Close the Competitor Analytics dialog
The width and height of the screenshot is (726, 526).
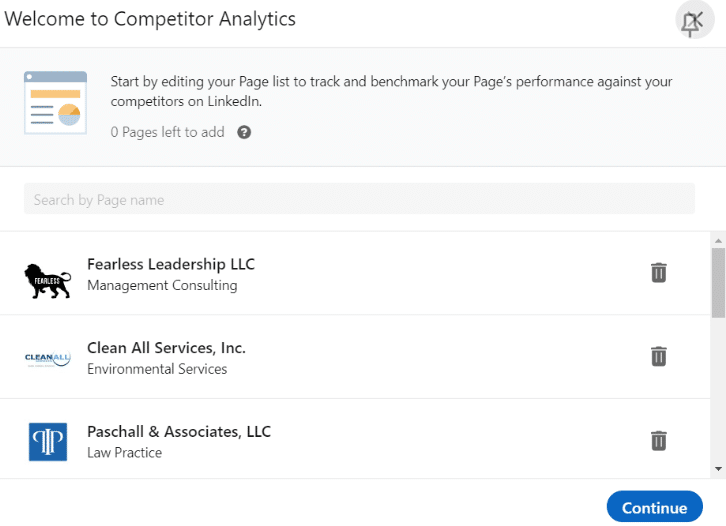[x=695, y=20]
